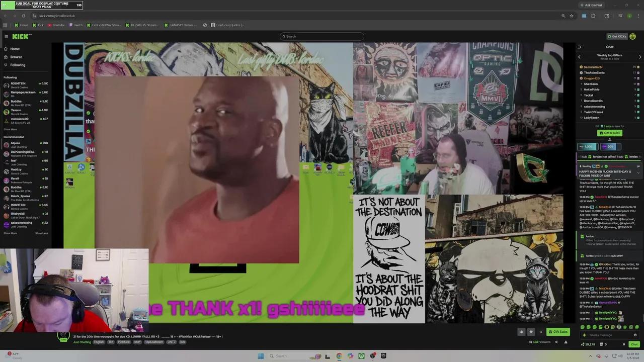Image resolution: width=644 pixels, height=362 pixels.
Task: Show next leaderboard with right chevron
Action: click(x=640, y=57)
